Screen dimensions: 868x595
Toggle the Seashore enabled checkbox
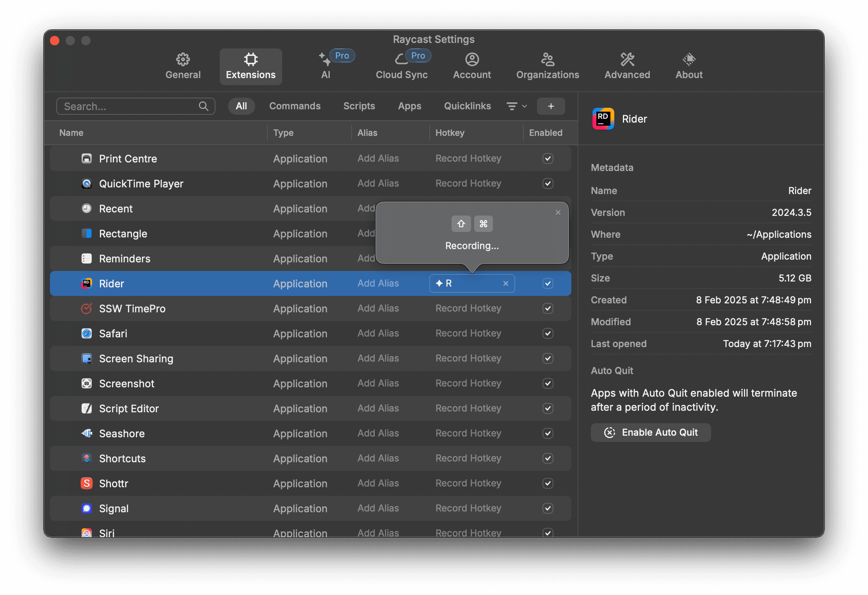tap(548, 433)
